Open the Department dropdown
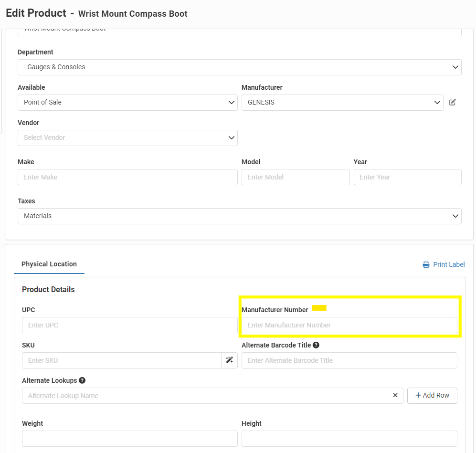The image size is (476, 453). coord(239,67)
